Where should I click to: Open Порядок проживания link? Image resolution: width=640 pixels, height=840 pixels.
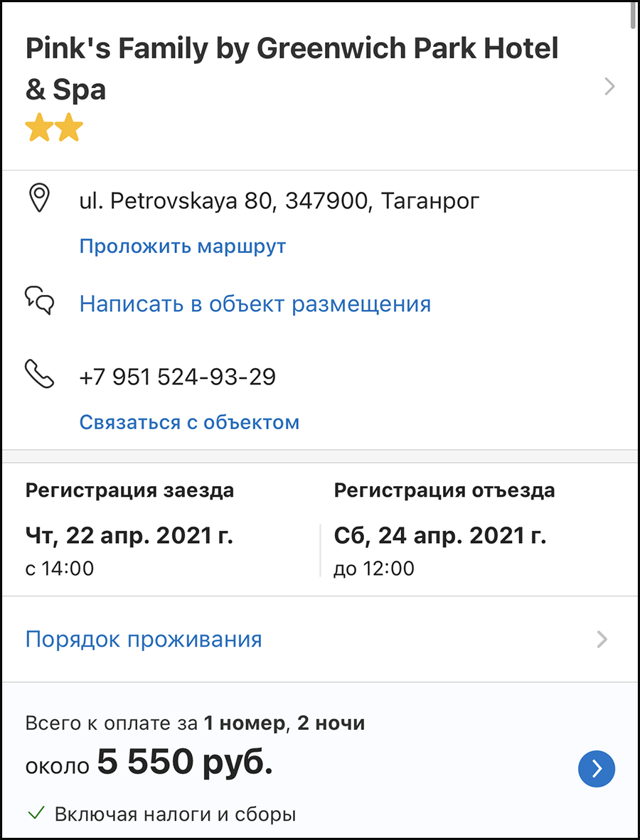click(144, 639)
